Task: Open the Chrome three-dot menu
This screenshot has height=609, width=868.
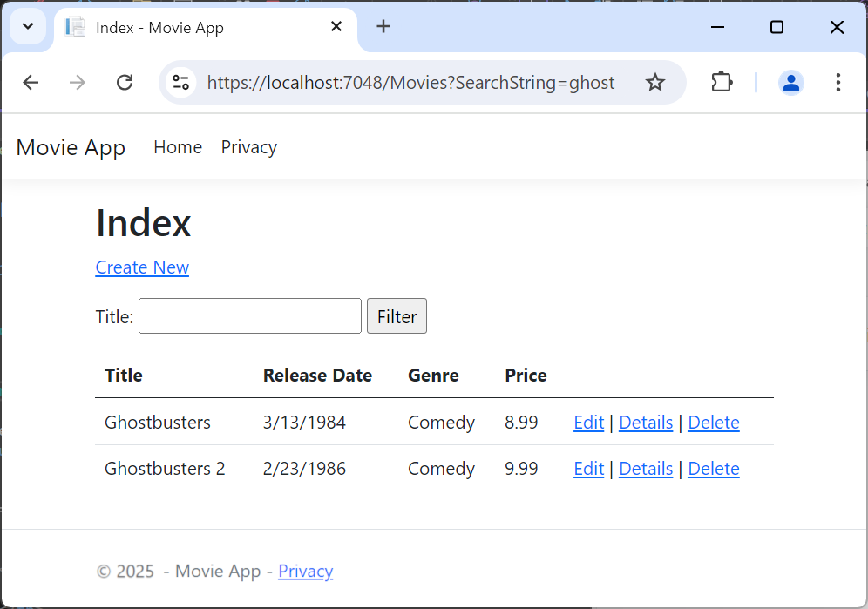Action: (x=837, y=82)
